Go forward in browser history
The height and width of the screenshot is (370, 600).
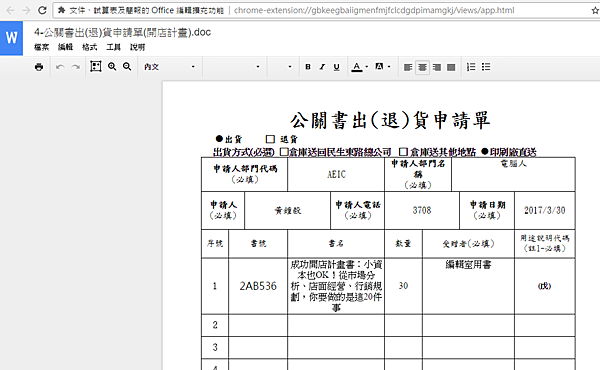pyautogui.click(x=26, y=10)
